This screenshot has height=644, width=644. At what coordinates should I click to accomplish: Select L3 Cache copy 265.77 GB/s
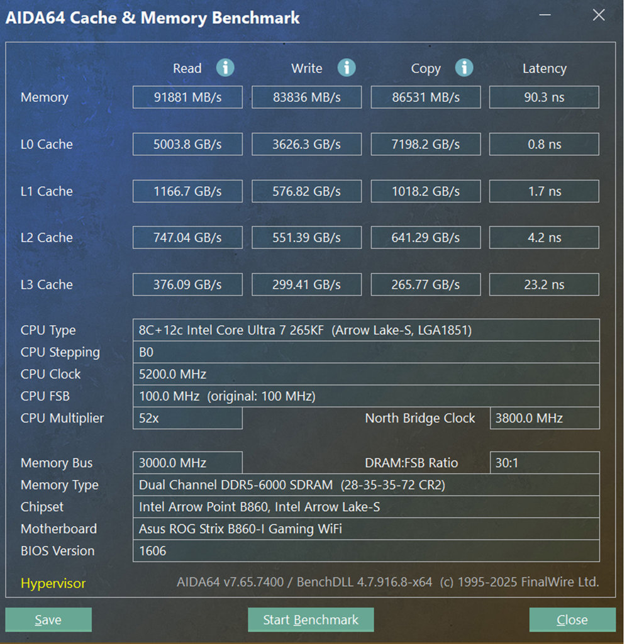tap(426, 284)
